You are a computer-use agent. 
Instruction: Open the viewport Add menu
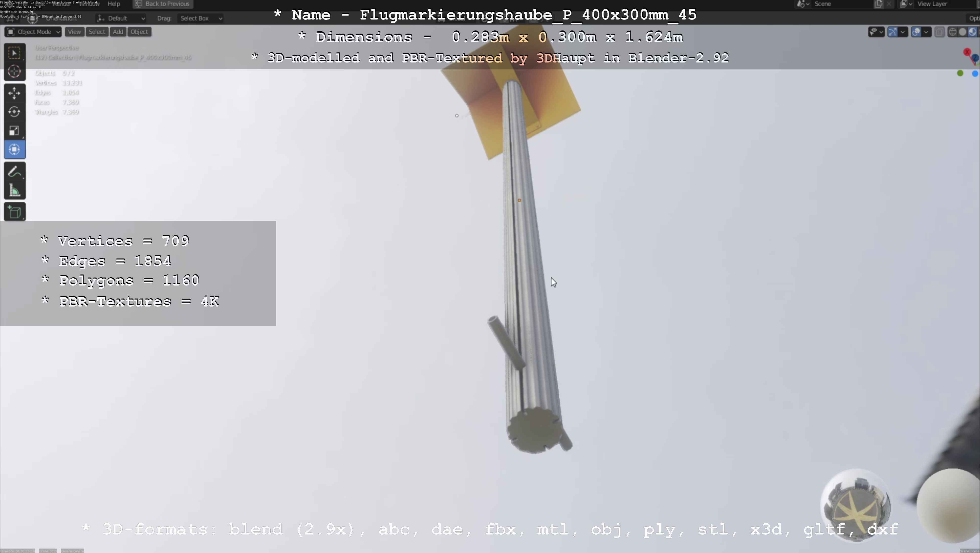118,32
